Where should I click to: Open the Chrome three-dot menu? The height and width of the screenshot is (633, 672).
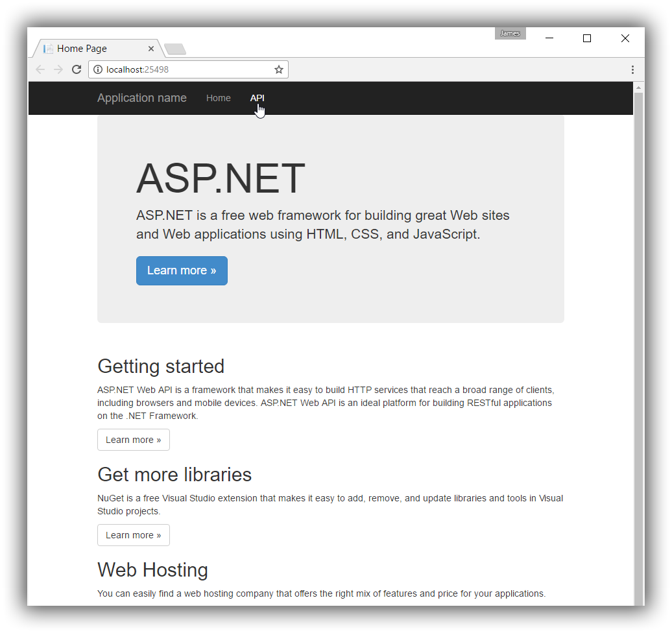point(632,69)
